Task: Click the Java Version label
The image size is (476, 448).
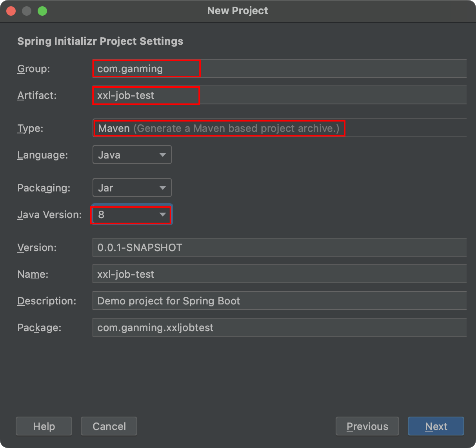Action: pyautogui.click(x=49, y=215)
